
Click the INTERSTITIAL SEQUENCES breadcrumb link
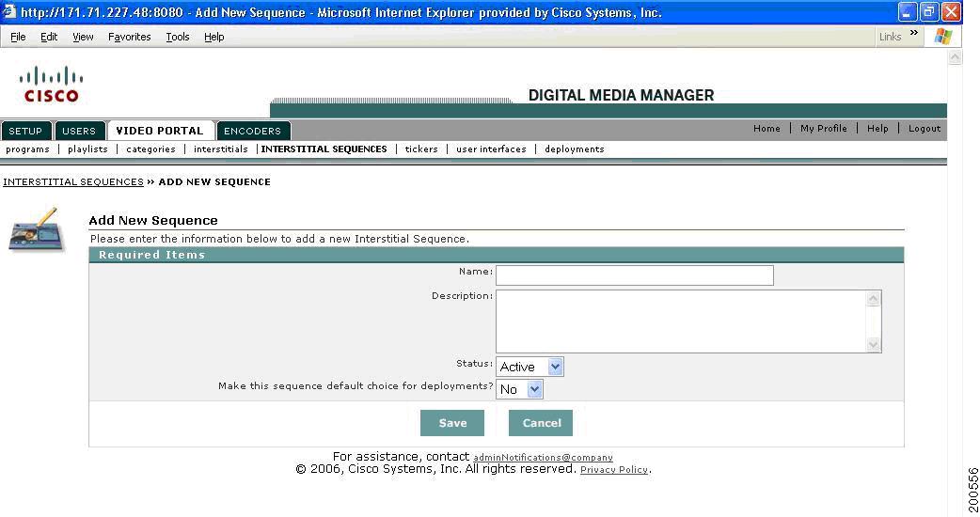[73, 181]
